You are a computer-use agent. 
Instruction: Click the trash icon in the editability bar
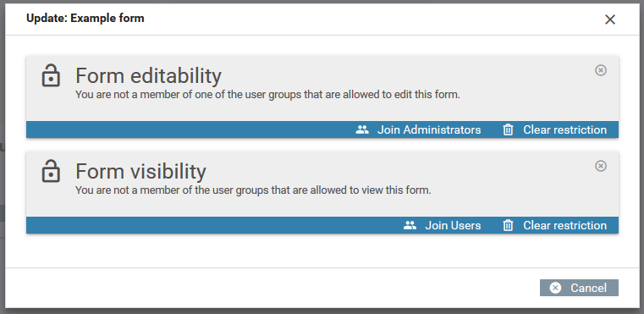point(508,129)
